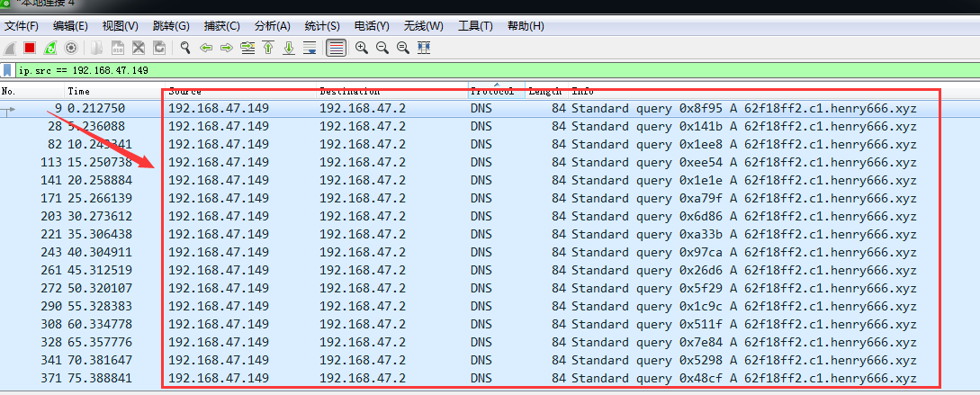Sort by the Info column header

click(774, 91)
